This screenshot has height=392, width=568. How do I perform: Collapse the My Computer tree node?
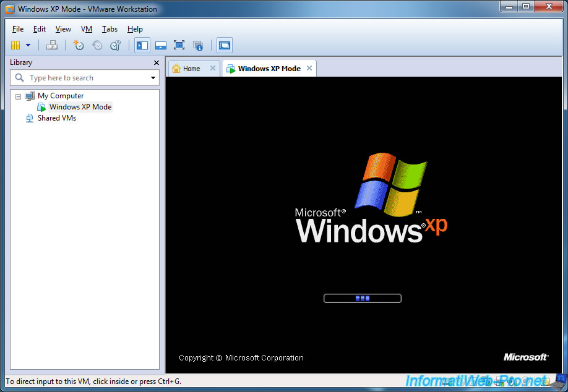pos(18,96)
